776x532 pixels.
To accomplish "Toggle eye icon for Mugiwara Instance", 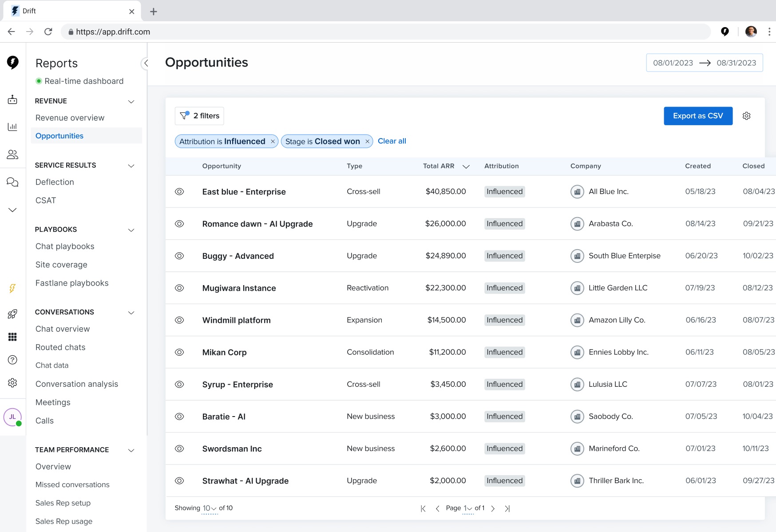I will 179,288.
